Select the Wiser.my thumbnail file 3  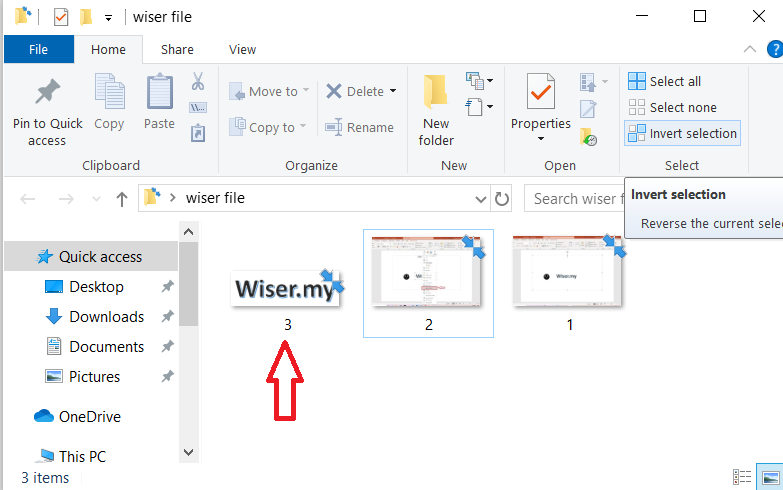(x=288, y=289)
